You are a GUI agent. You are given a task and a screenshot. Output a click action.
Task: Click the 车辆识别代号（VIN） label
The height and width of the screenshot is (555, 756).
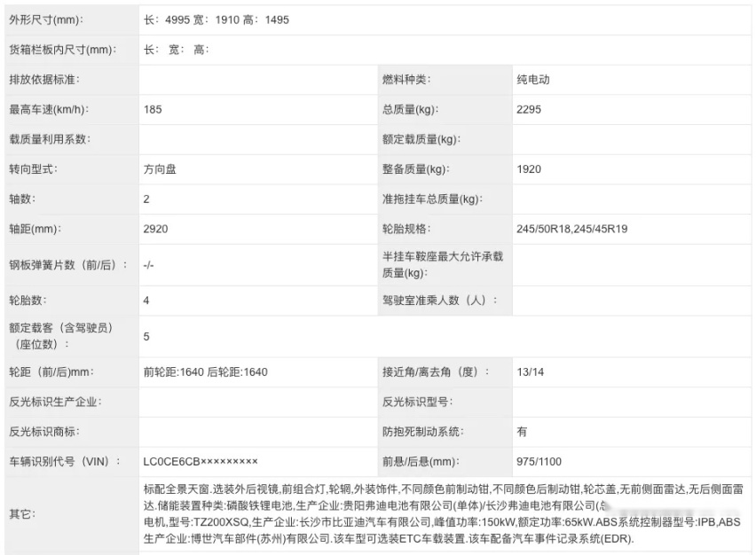point(65,462)
